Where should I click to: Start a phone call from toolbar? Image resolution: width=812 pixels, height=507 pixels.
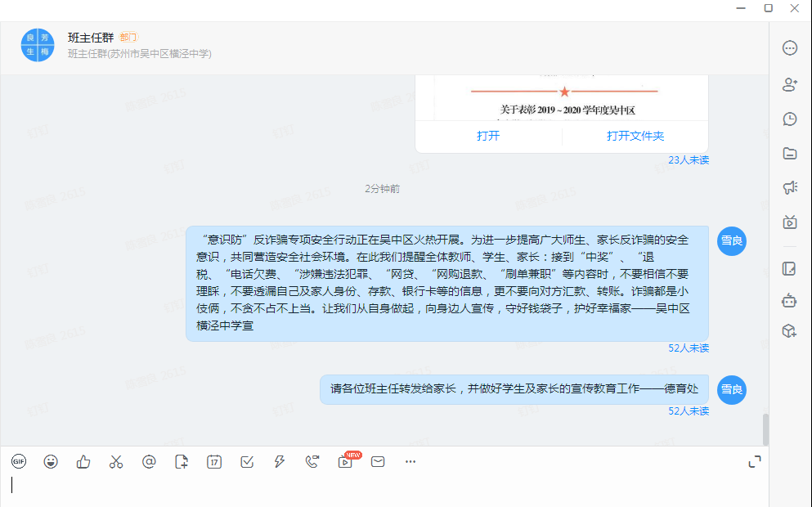pyautogui.click(x=312, y=461)
